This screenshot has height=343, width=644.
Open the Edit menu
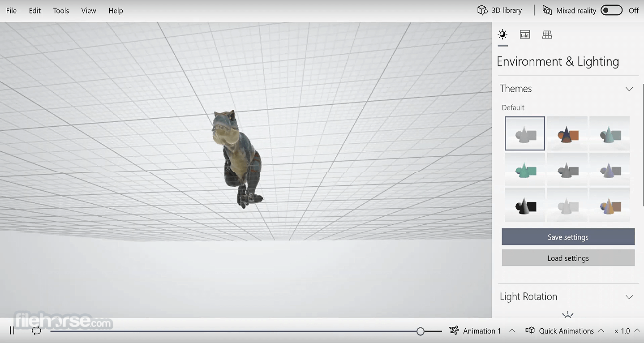point(35,11)
